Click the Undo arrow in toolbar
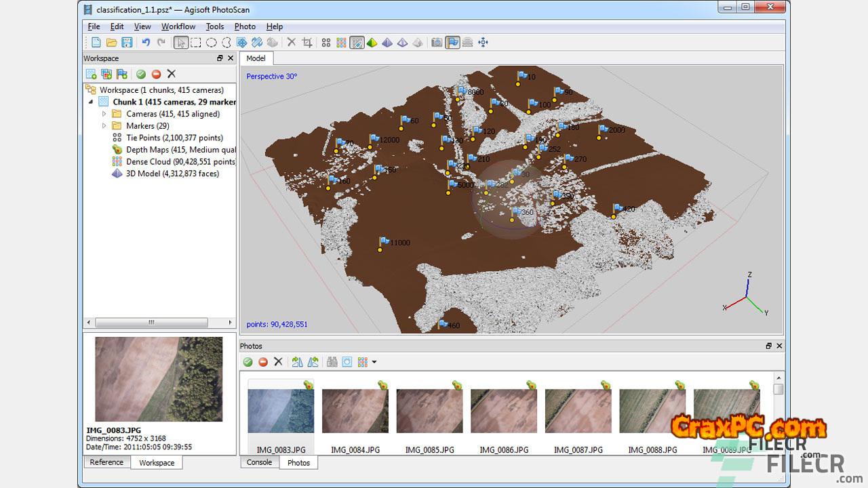The image size is (868, 488). (145, 43)
